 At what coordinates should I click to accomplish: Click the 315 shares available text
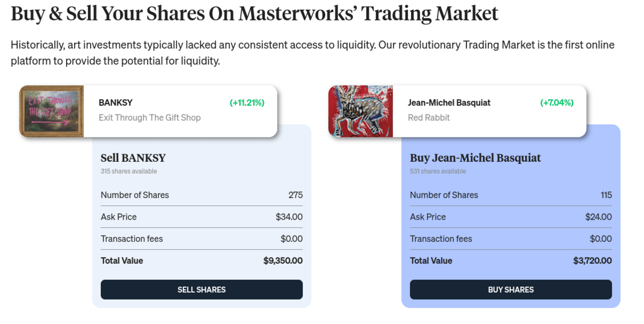coord(129,171)
